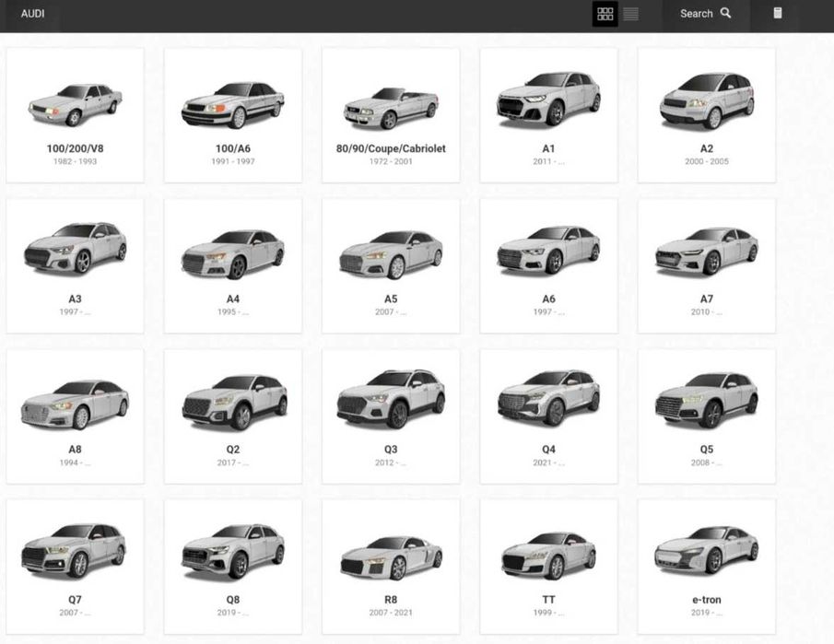Open the A1 car image
834x644 pixels.
pyautogui.click(x=548, y=99)
